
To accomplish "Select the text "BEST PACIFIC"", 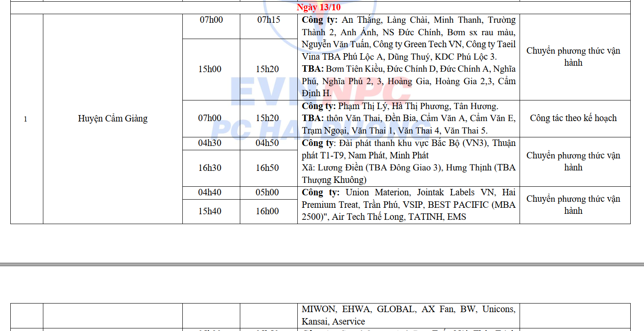I will tap(459, 205).
